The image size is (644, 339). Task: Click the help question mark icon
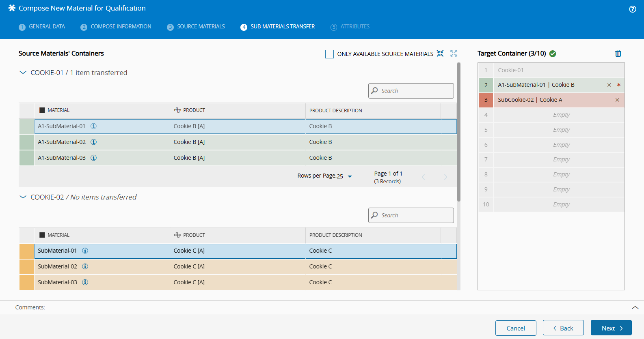pyautogui.click(x=632, y=9)
